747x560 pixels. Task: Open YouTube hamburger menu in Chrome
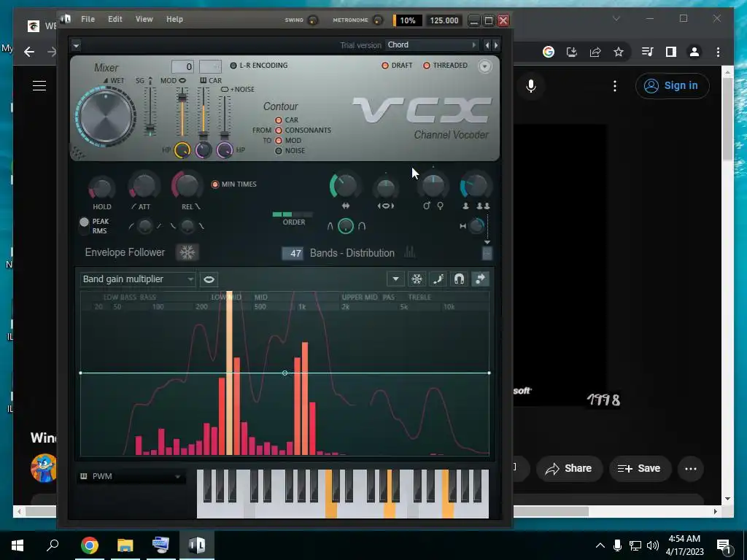click(39, 86)
